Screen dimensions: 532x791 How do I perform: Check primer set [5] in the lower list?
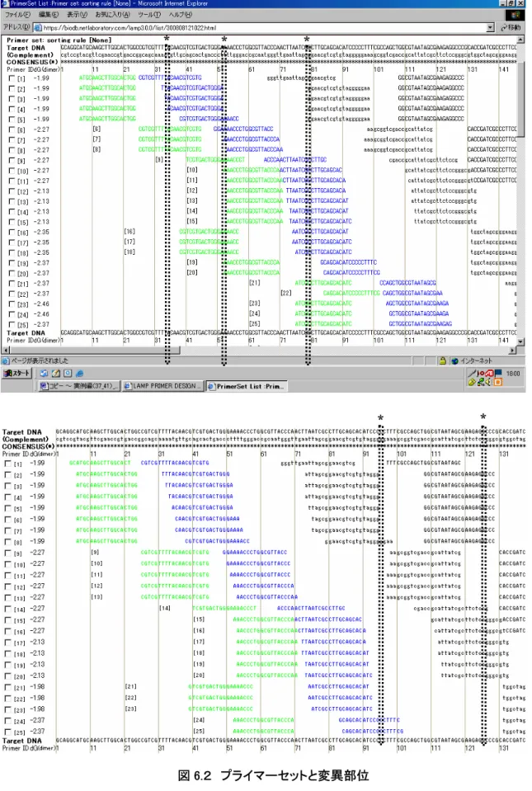coord(7,508)
